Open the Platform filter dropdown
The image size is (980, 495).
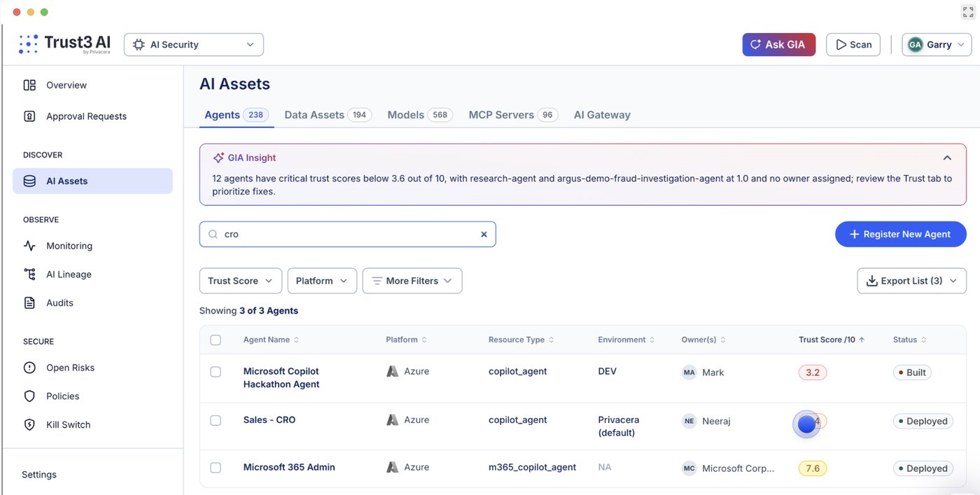pos(322,281)
